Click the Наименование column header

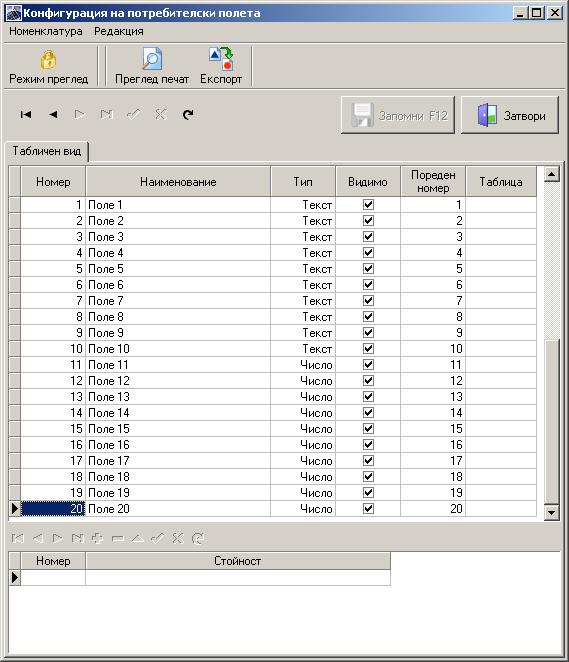[178, 182]
